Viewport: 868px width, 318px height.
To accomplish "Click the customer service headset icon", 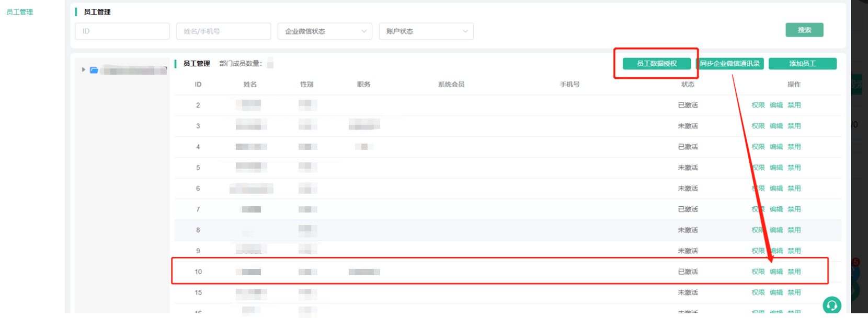I will [x=831, y=305].
